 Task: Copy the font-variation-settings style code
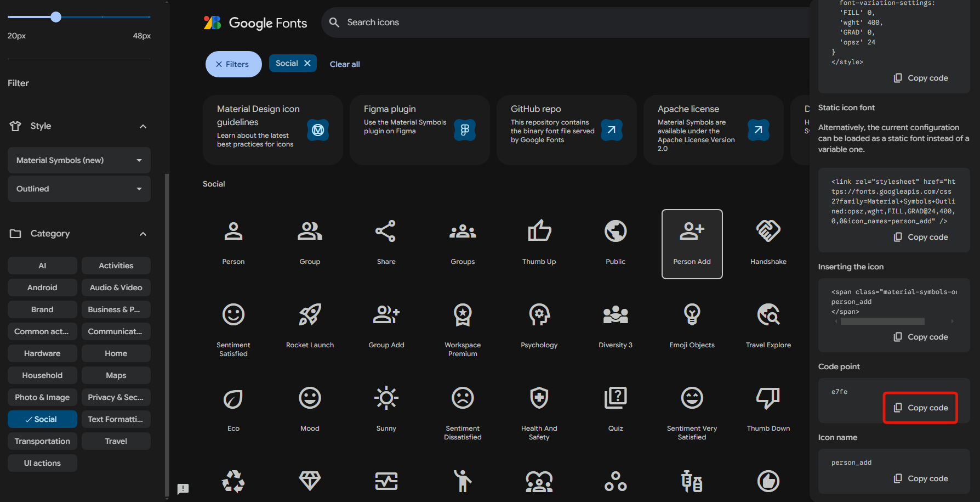[921, 78]
